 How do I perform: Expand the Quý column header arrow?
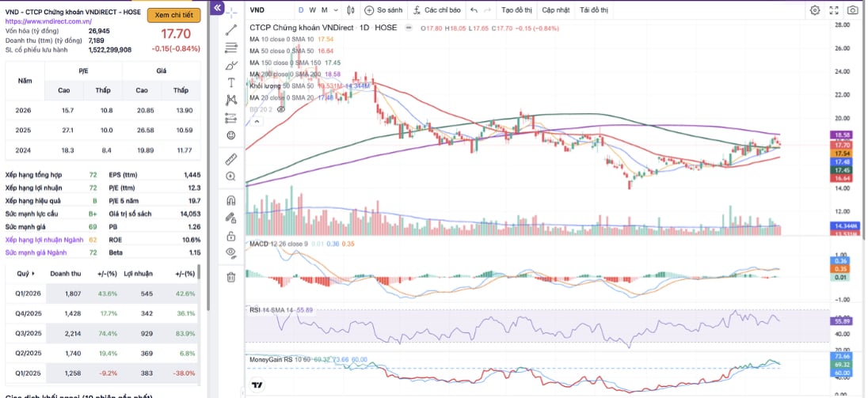tap(34, 274)
